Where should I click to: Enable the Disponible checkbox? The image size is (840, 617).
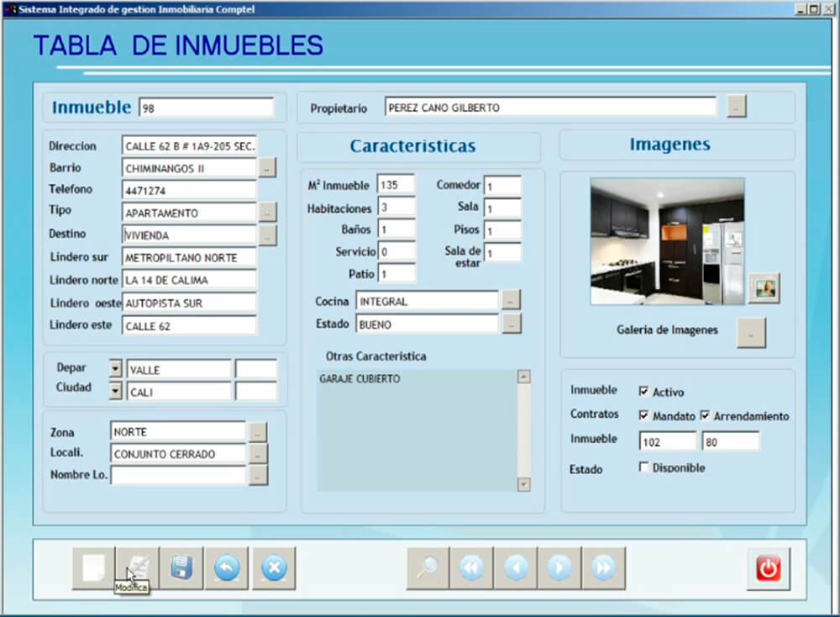tap(644, 467)
